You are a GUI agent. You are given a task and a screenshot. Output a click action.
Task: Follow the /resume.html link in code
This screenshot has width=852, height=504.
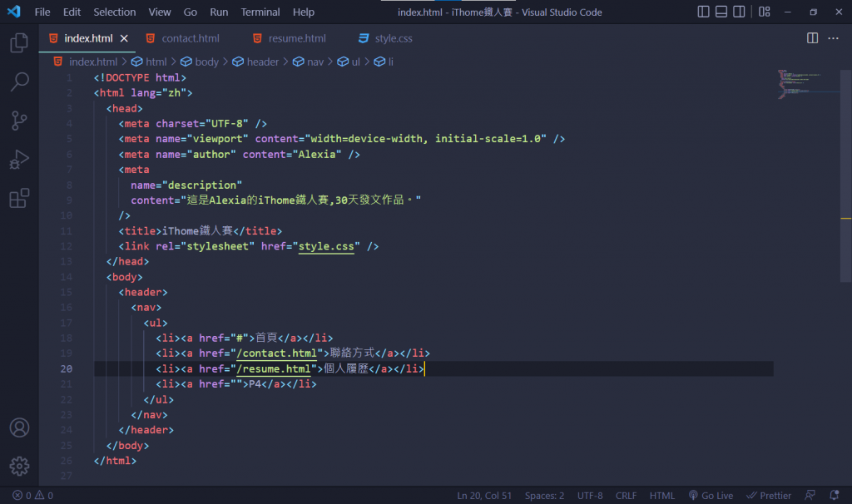(273, 368)
